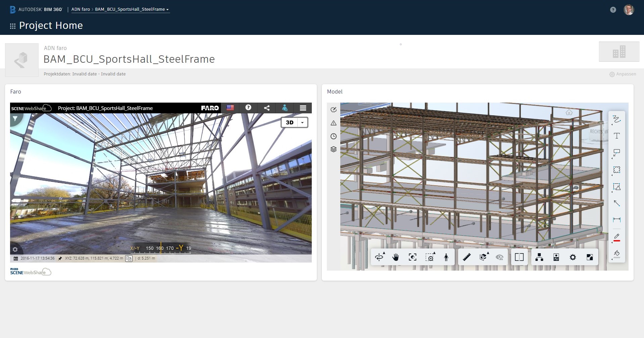Open the layers panel icon

click(333, 149)
